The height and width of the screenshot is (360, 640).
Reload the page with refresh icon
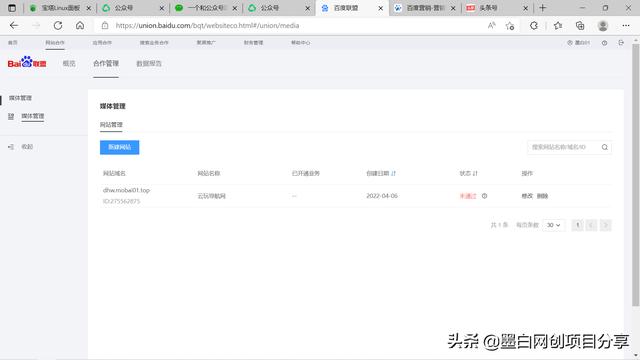(58, 25)
